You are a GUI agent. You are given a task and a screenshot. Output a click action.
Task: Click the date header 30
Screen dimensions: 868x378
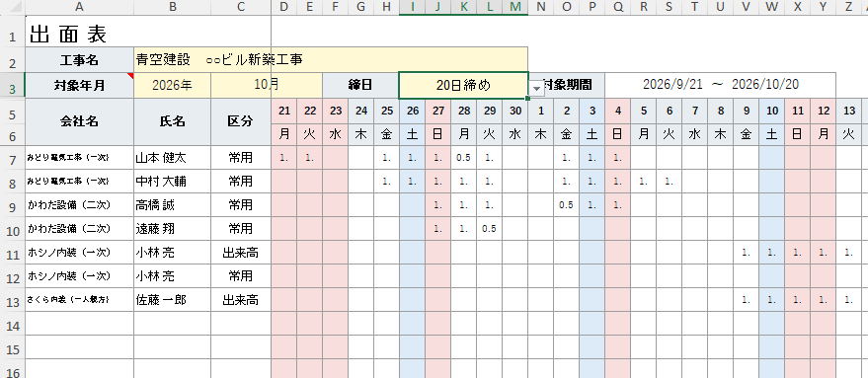[514, 112]
